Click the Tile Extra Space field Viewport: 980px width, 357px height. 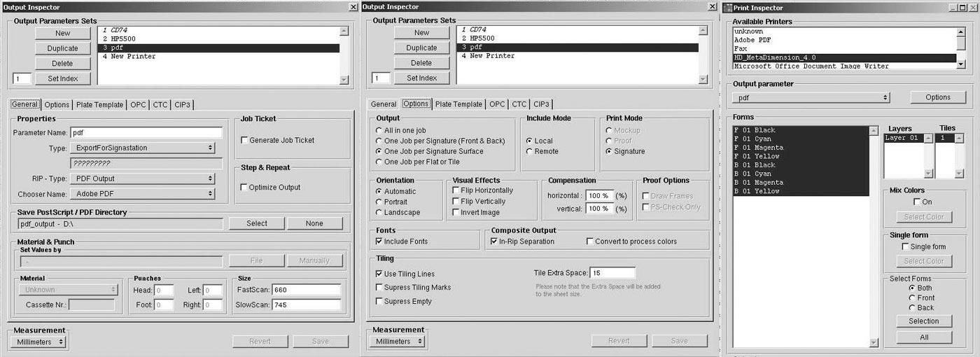[x=612, y=272]
